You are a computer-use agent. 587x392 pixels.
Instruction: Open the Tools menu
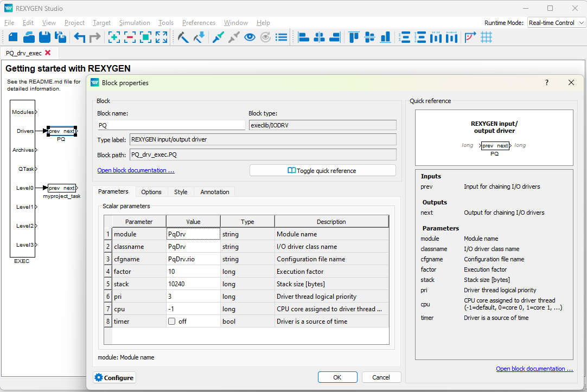point(166,23)
